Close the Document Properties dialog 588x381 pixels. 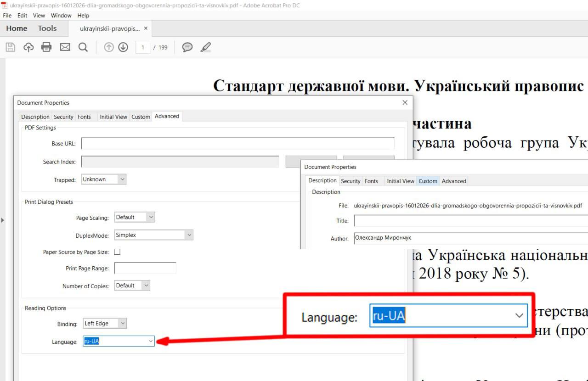[x=405, y=102]
